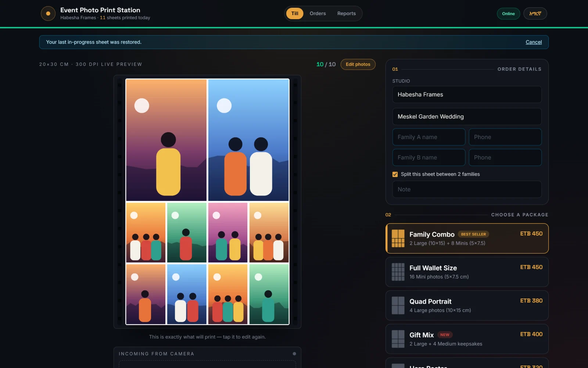Cancel the restored sheet notice
The height and width of the screenshot is (368, 588).
coord(534,42)
